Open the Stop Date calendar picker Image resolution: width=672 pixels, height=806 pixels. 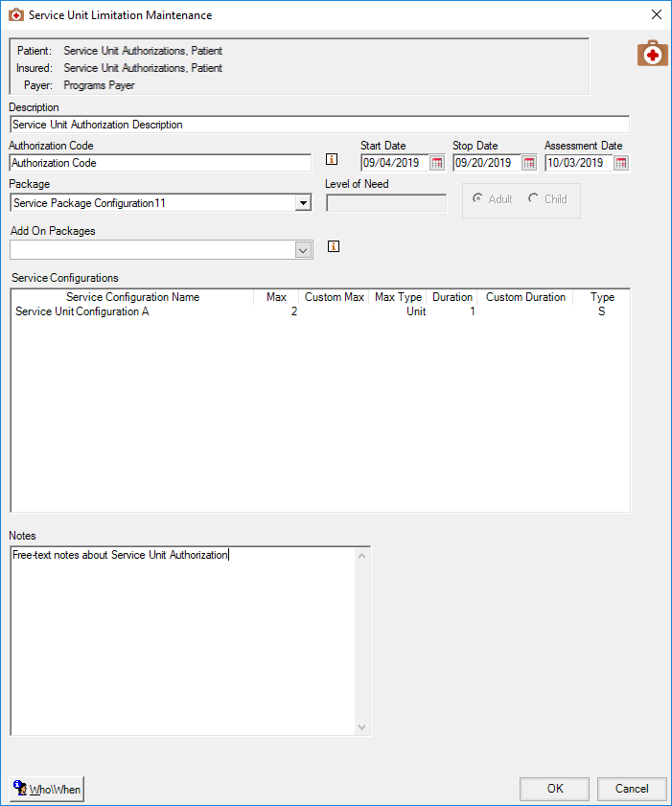point(529,163)
